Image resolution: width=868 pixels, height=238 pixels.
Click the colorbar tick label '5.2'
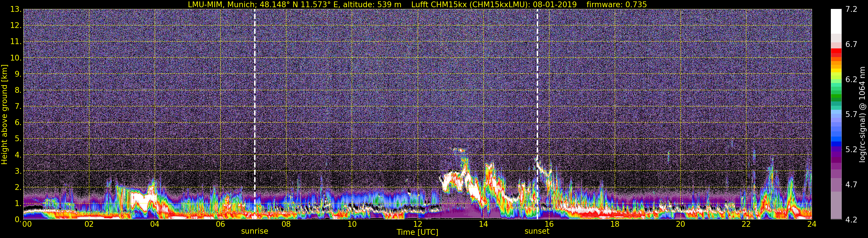coord(852,150)
